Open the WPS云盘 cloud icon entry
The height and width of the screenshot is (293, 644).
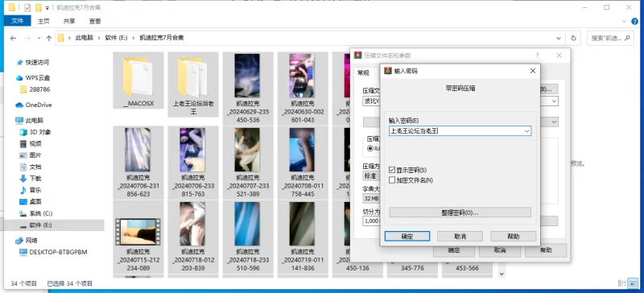(x=19, y=77)
